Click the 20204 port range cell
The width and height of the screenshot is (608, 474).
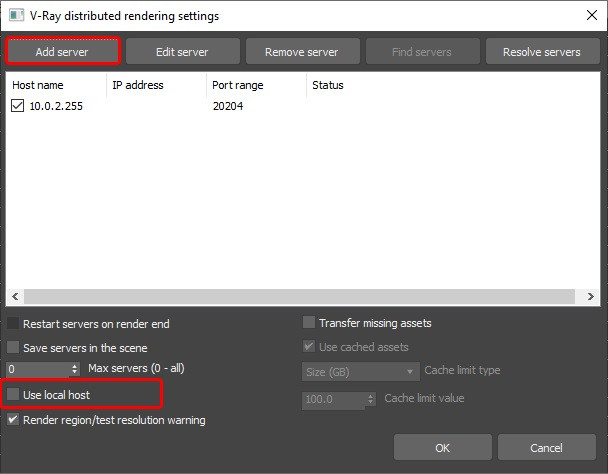click(228, 106)
